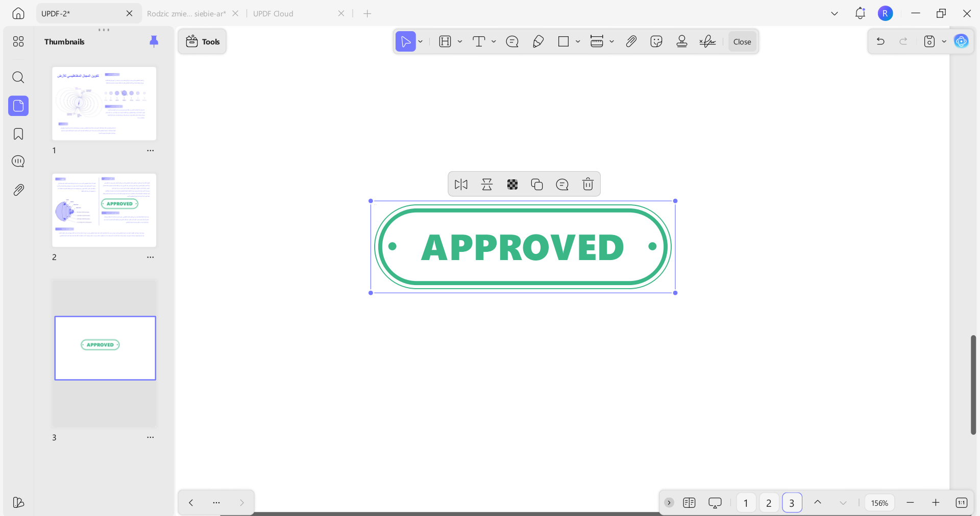This screenshot has width=980, height=516.
Task: Close the UPDF Cloud tab
Action: [341, 14]
